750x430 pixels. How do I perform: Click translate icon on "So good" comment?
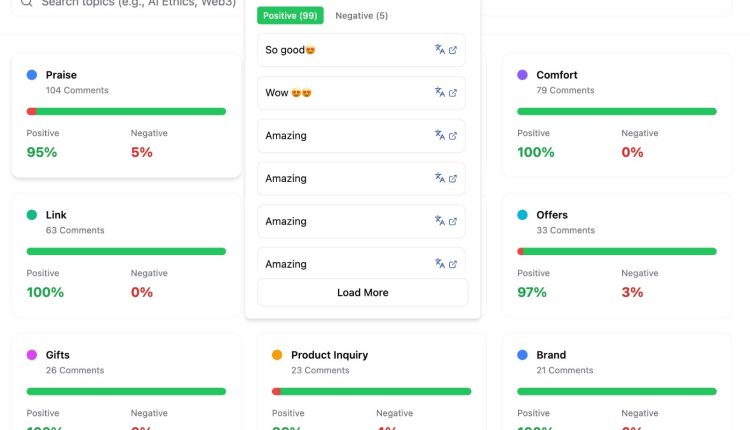pos(439,50)
